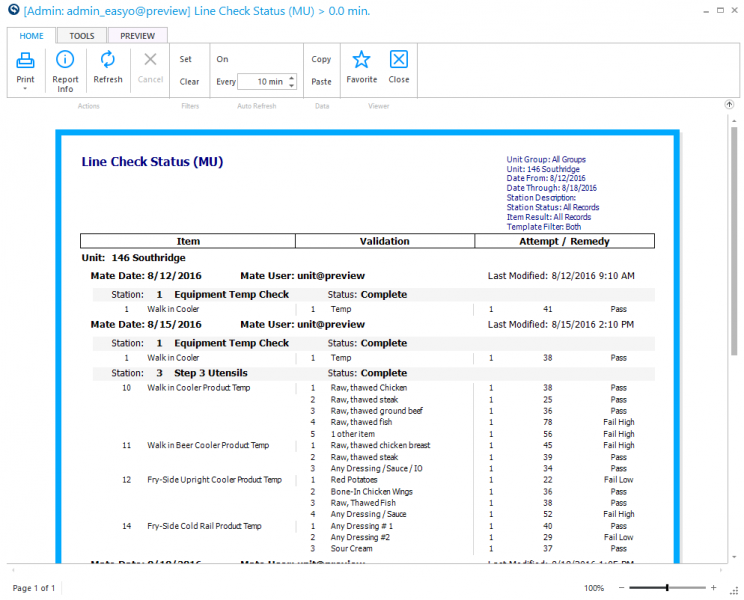Open Report Info icon
This screenshot has height=600, width=744.
[65, 59]
